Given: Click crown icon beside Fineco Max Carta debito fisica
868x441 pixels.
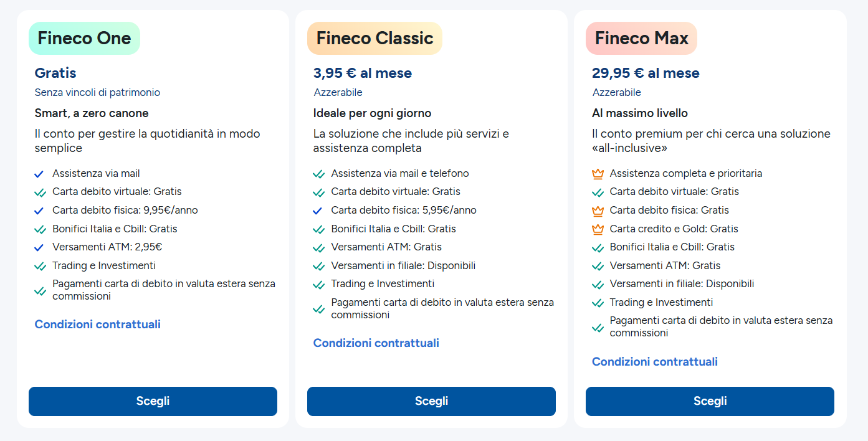Looking at the screenshot, I should point(598,211).
